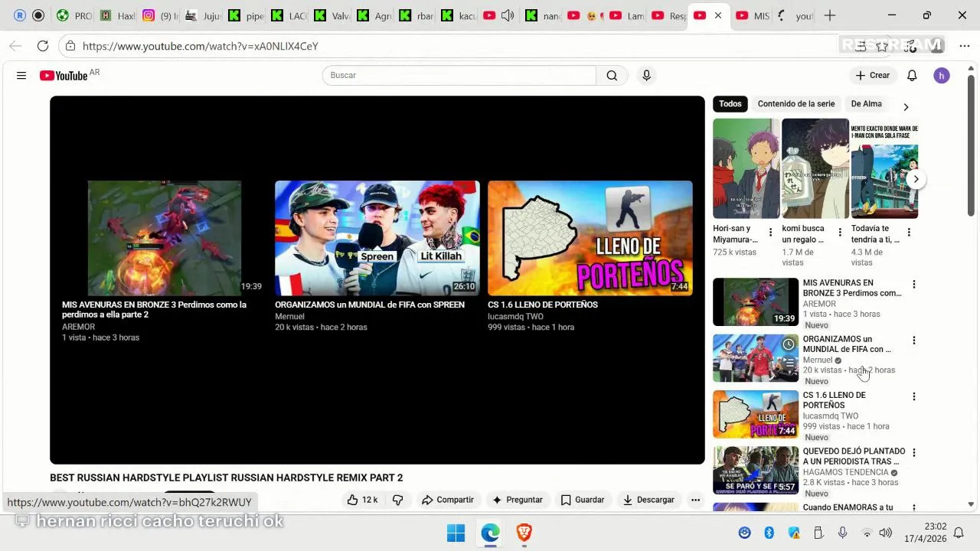Open the YouTube hamburger guide menu
Viewport: 980px width, 551px height.
pyautogui.click(x=21, y=75)
